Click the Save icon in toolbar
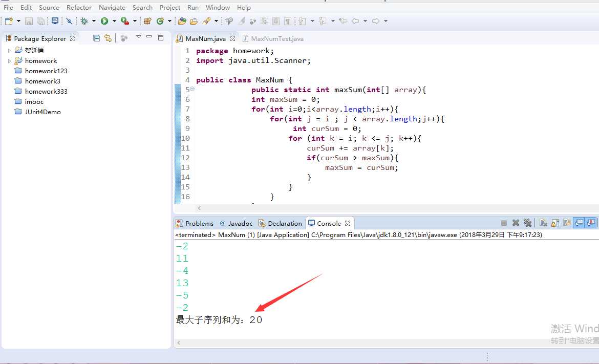 [29, 21]
